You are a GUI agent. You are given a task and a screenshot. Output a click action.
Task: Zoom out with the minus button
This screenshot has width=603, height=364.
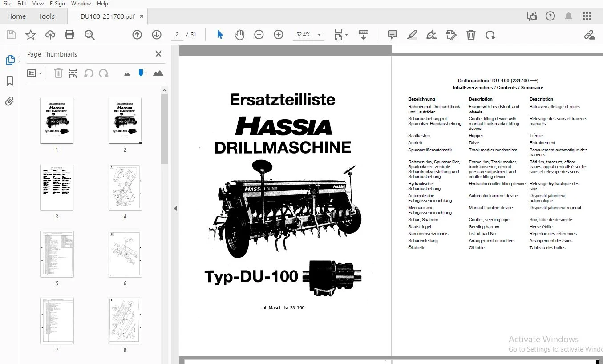pyautogui.click(x=259, y=35)
